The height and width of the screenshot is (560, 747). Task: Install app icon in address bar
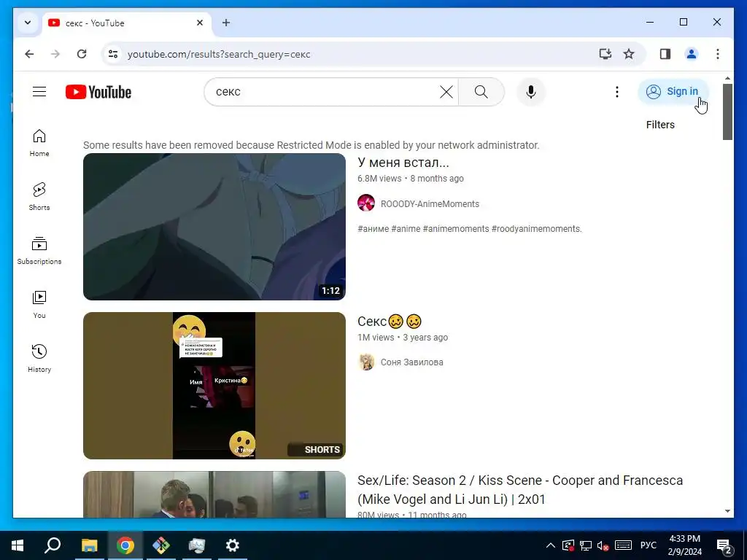click(605, 54)
